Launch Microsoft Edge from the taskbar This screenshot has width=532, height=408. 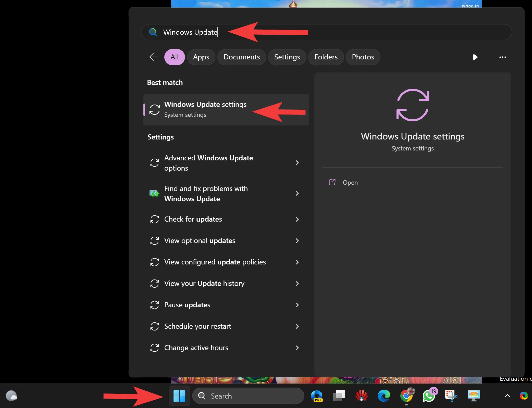point(384,396)
